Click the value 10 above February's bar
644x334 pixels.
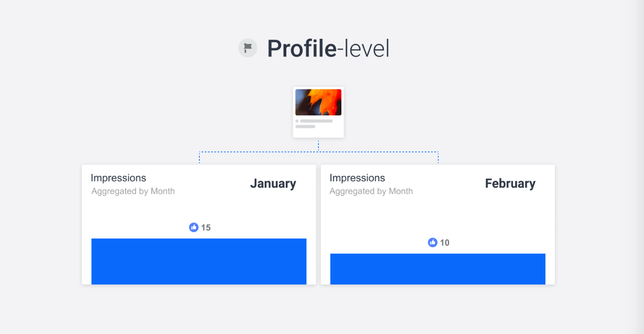point(445,243)
